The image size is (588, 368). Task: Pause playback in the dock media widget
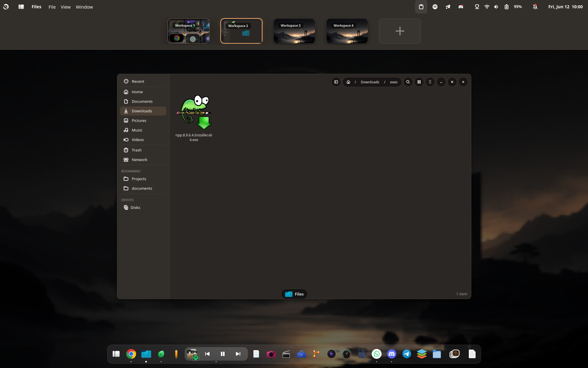pos(223,354)
